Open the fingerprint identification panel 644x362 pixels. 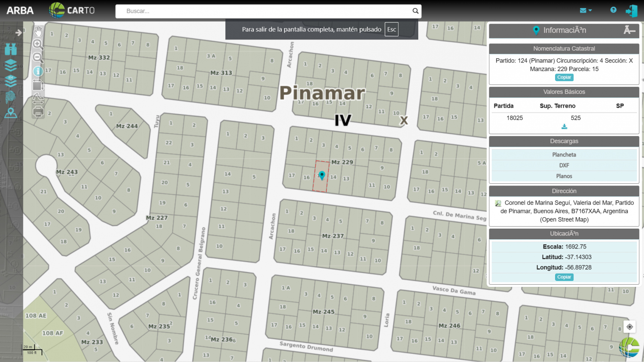(11, 97)
